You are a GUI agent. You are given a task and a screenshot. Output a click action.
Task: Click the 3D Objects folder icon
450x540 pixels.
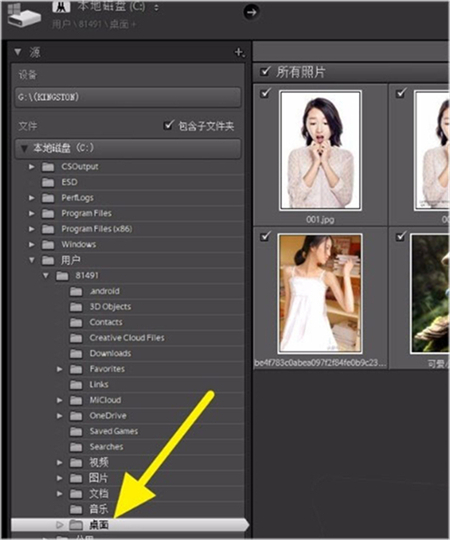point(76,307)
